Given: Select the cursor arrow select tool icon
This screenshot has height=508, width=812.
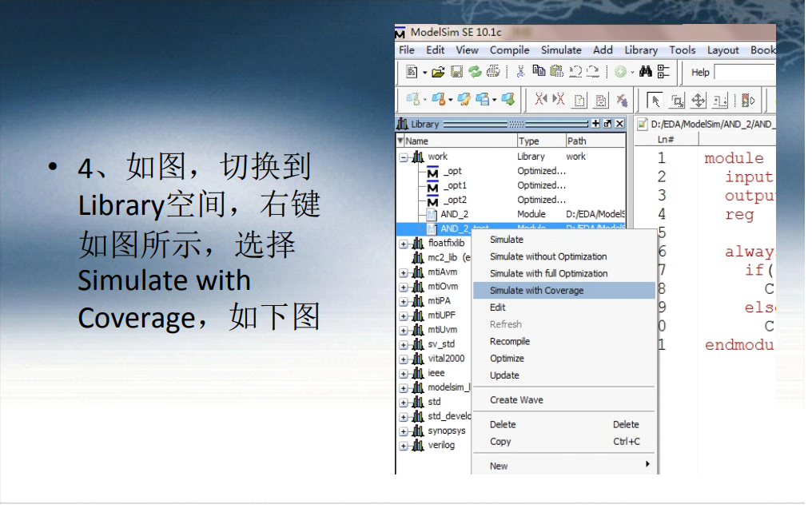Looking at the screenshot, I should click(x=654, y=99).
